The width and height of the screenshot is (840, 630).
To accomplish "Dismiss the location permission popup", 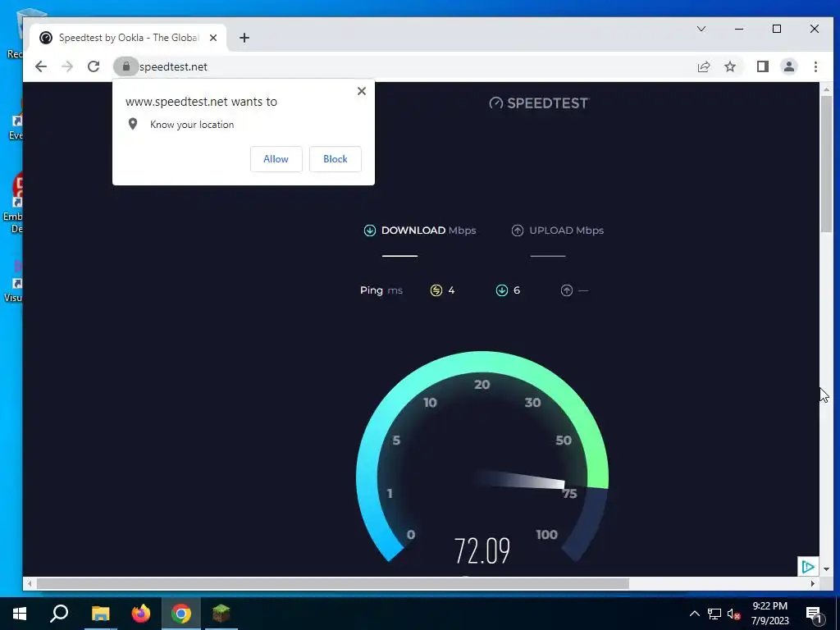I will [362, 91].
